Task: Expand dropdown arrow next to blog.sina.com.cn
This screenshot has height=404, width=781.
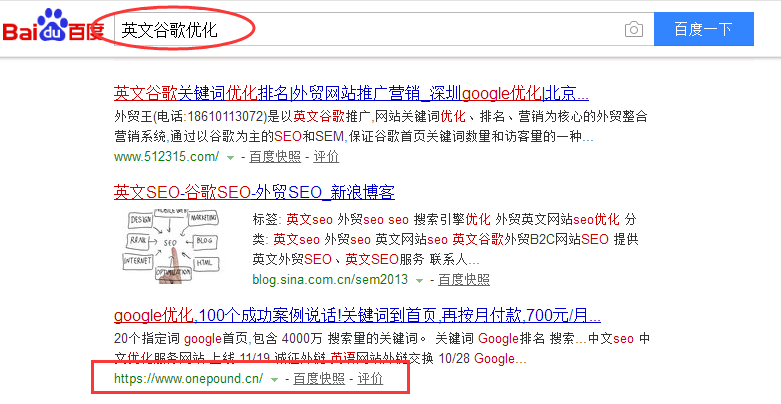Action: pyautogui.click(x=419, y=280)
